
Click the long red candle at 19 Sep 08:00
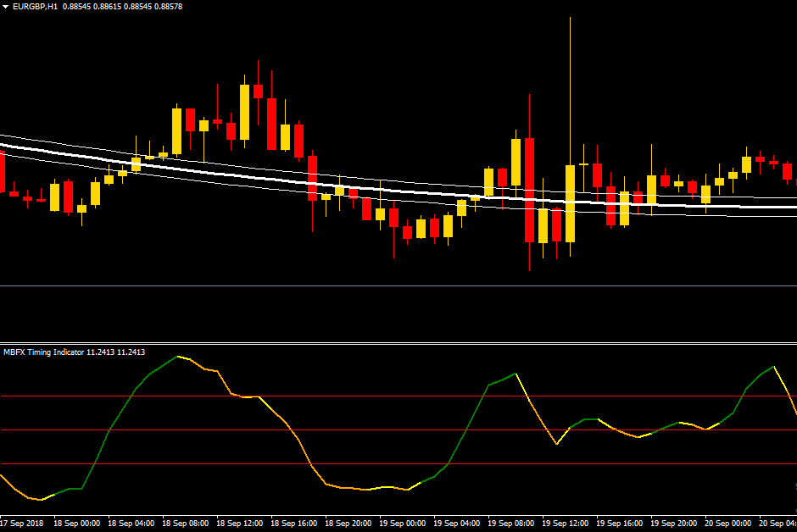coord(529,189)
